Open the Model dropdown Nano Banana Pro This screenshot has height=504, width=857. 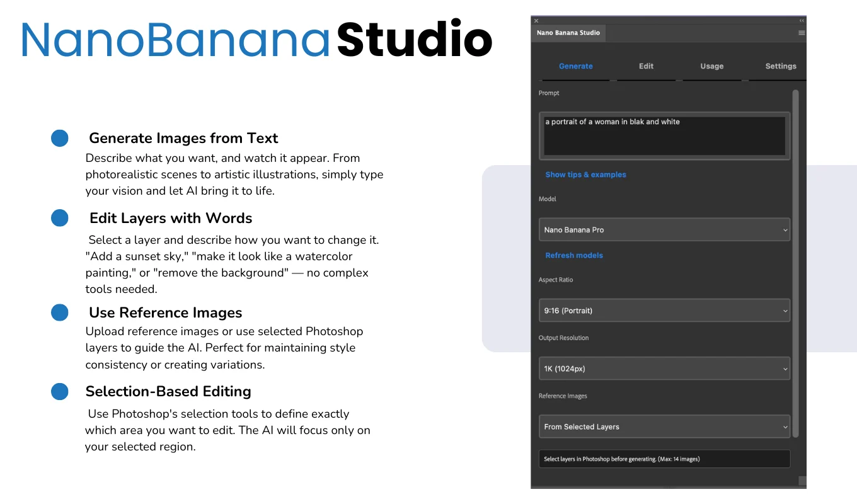tap(665, 230)
